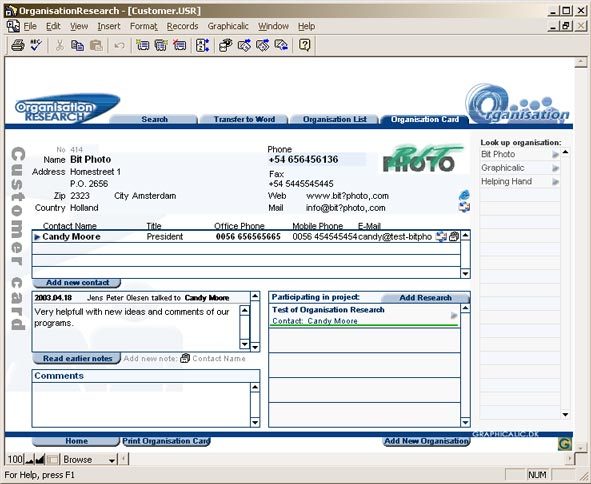The height and width of the screenshot is (484, 591).
Task: Open website via Internet Explorer icon
Action: point(464,195)
